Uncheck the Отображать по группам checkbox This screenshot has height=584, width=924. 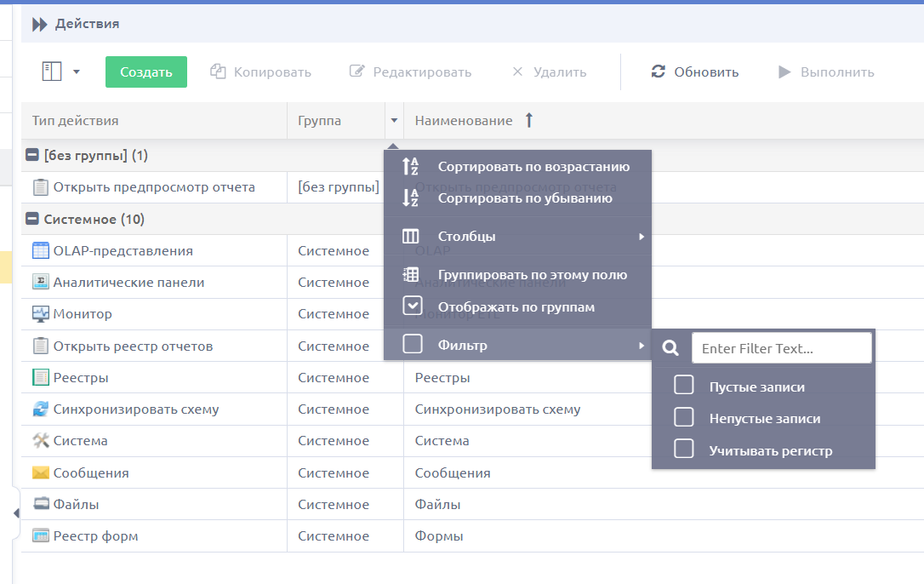(x=413, y=306)
